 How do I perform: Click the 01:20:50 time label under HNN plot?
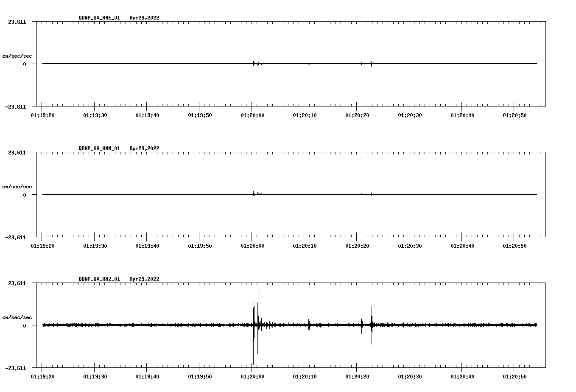[x=514, y=246]
